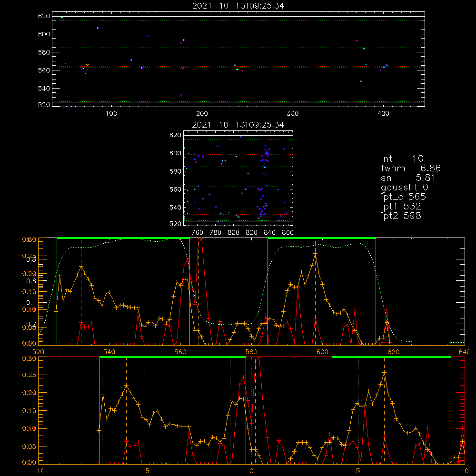Click x-axis label 780 on small scatter plot
This screenshot has width=476, height=476.
click(216, 233)
